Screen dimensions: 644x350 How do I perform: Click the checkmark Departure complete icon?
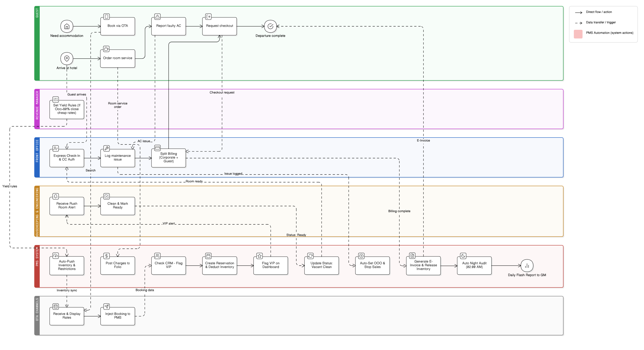coord(270,26)
